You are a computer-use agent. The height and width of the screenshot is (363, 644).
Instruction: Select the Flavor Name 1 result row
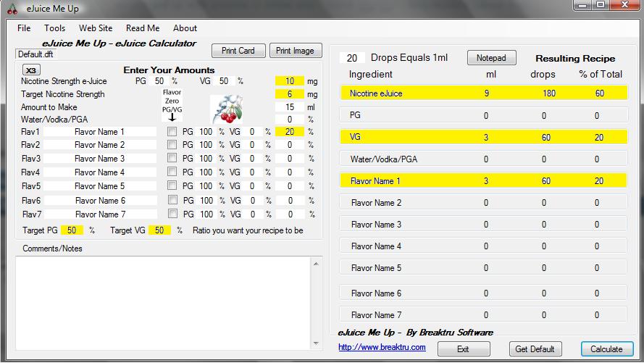(x=483, y=180)
